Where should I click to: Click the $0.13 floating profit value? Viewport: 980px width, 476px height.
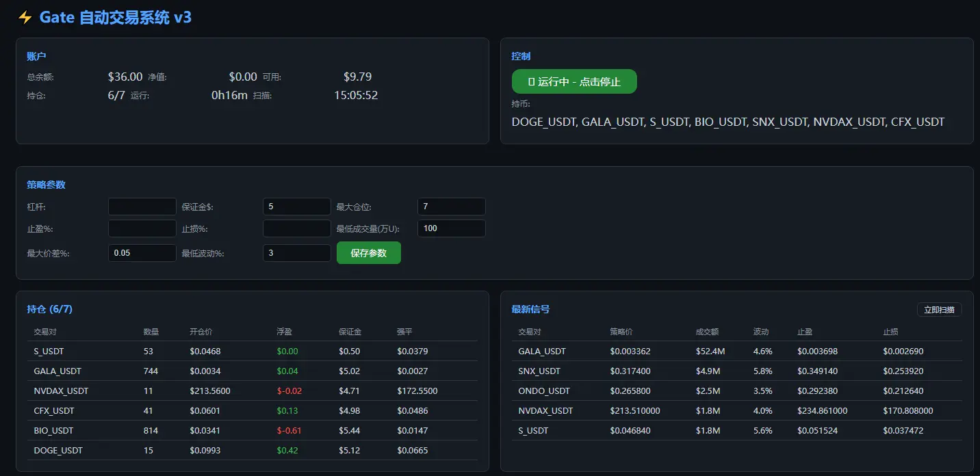tap(287, 411)
